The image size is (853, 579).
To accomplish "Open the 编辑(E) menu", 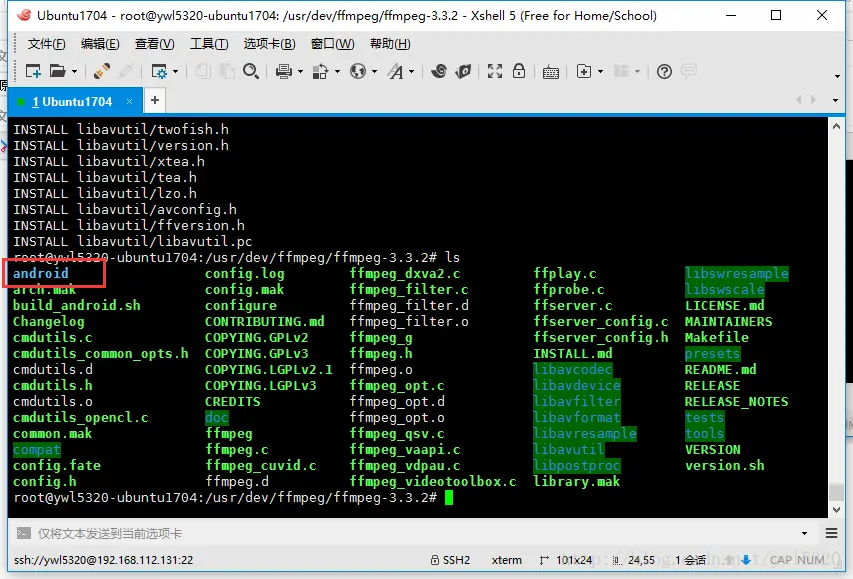I will pyautogui.click(x=100, y=44).
